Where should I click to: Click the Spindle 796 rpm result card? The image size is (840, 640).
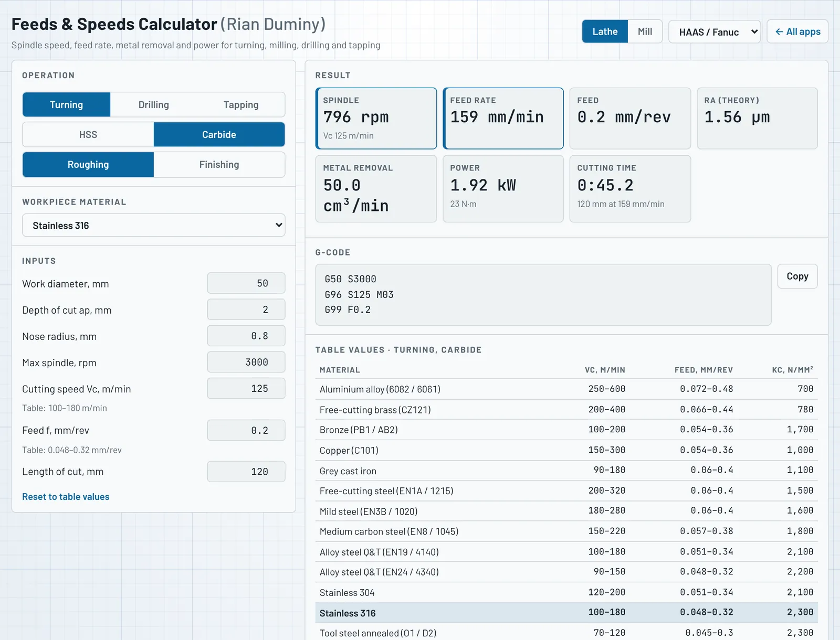(376, 119)
